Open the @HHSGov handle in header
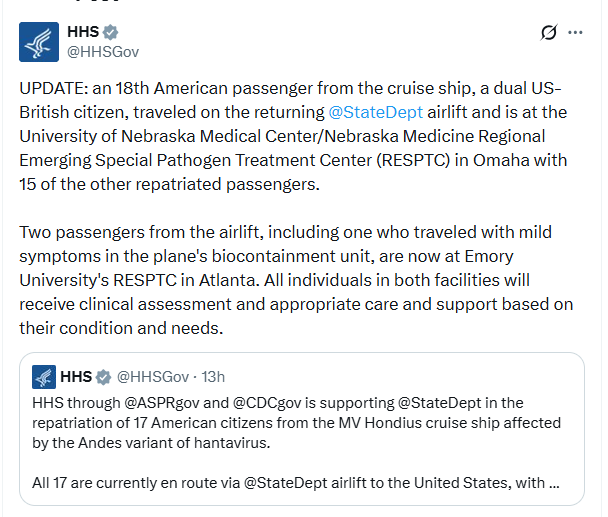Viewport: 608px width, 517px height. 103,52
